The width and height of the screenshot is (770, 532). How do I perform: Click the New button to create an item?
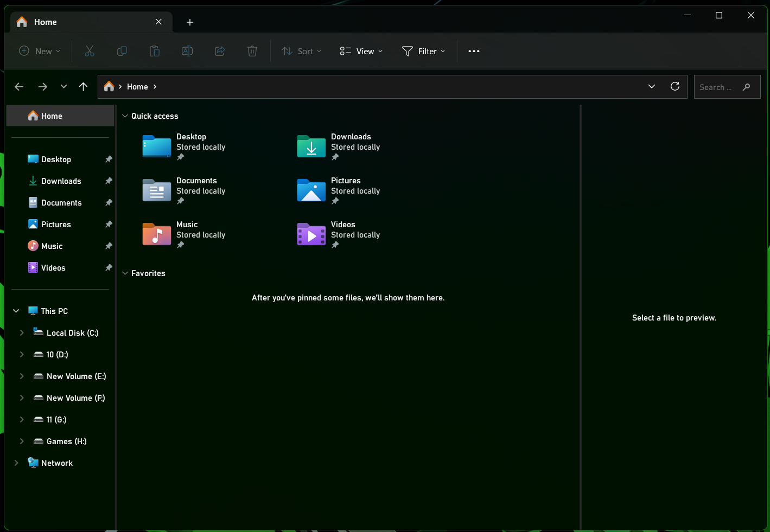click(x=39, y=51)
